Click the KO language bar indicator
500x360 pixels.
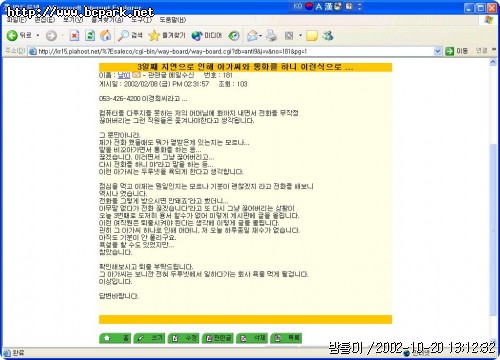[x=297, y=6]
